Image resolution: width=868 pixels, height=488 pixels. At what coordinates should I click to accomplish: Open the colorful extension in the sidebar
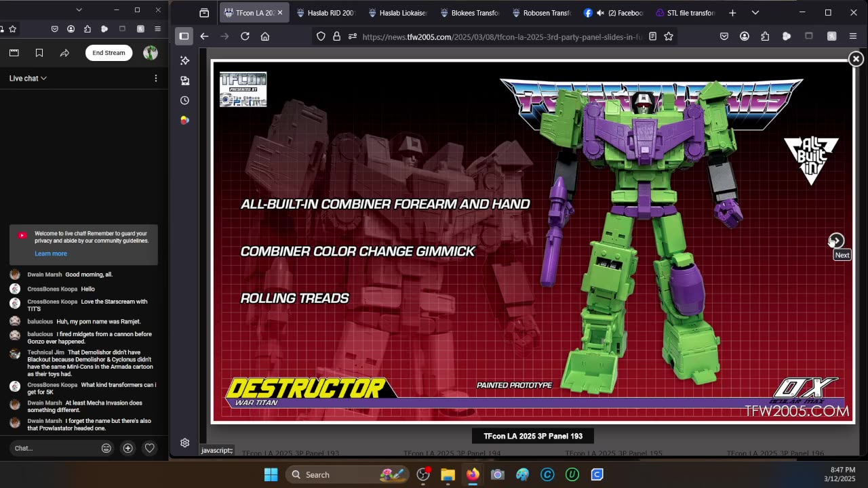(184, 120)
